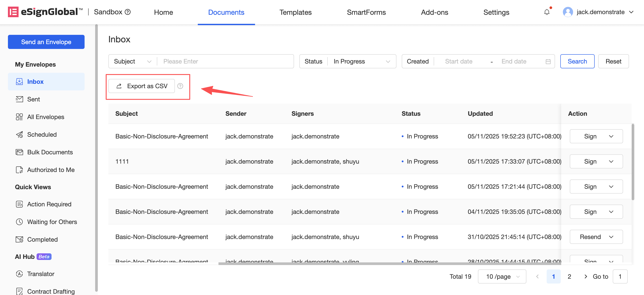Image resolution: width=644 pixels, height=295 pixels.
Task: Switch to the Templates tab
Action: point(295,12)
